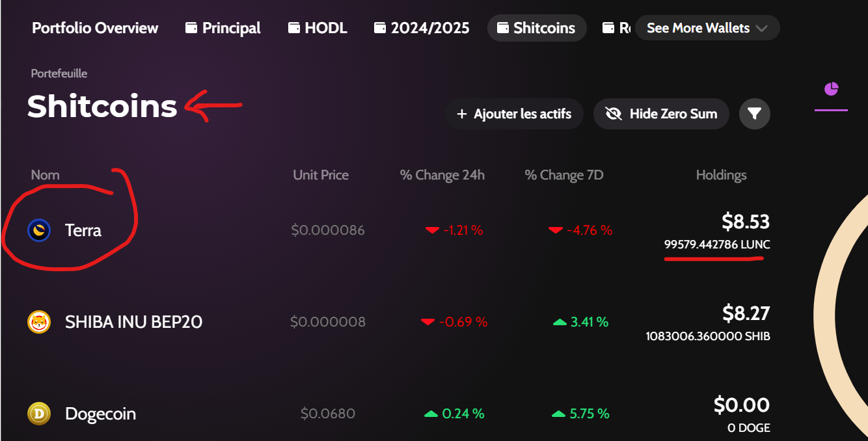Click the Shiba Inu coin icon
This screenshot has height=441, width=868.
[x=39, y=322]
